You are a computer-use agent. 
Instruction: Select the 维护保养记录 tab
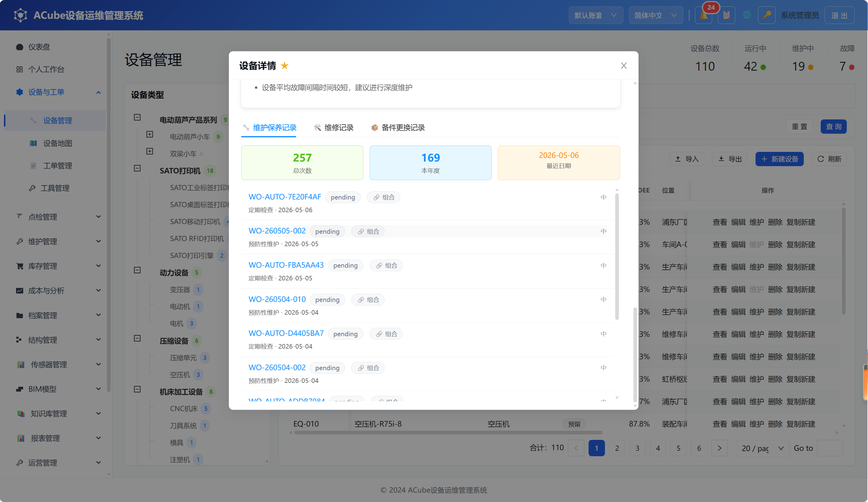click(269, 128)
